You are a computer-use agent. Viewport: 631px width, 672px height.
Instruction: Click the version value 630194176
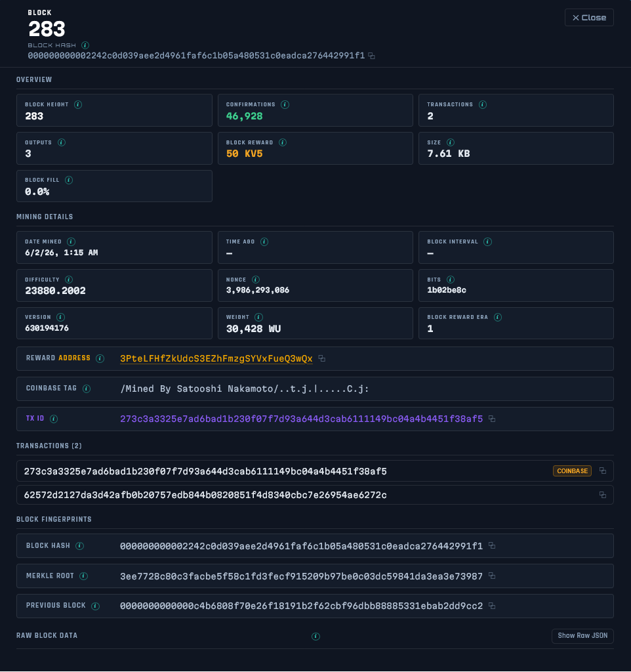(47, 328)
